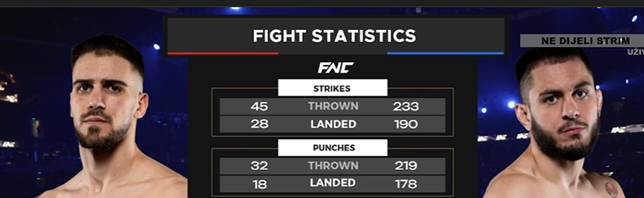Image resolution: width=644 pixels, height=198 pixels.
Task: Click the blue bar under the title
Action: 445,53
